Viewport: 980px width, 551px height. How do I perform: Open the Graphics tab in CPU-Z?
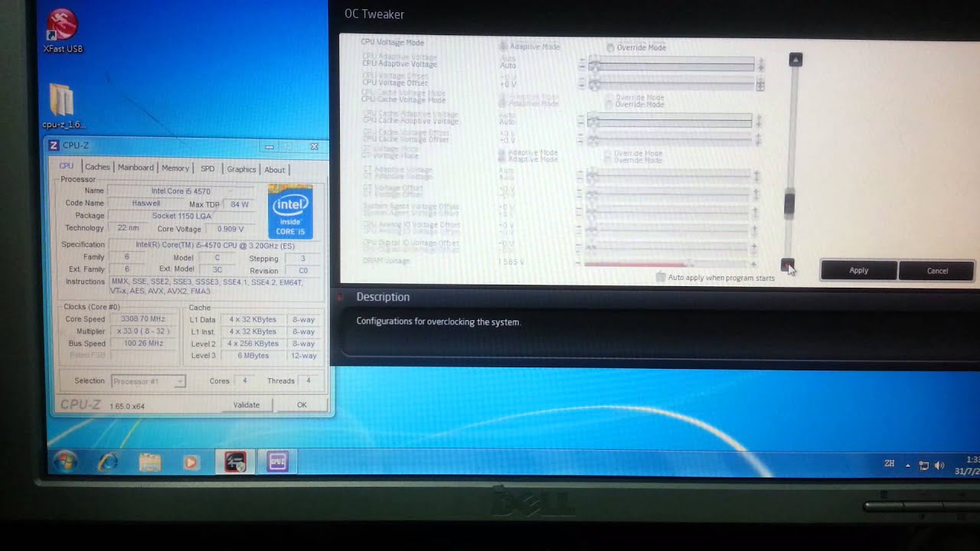click(241, 169)
